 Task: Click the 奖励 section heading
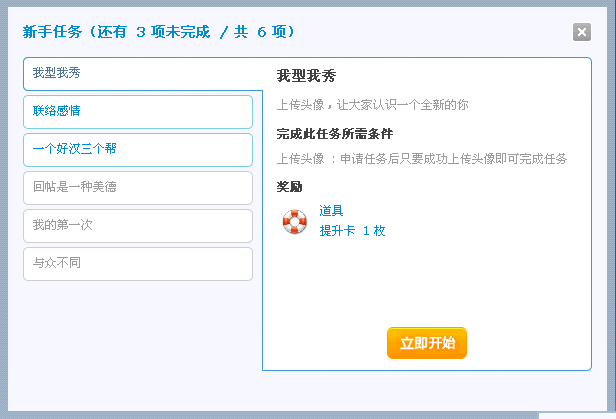[289, 186]
